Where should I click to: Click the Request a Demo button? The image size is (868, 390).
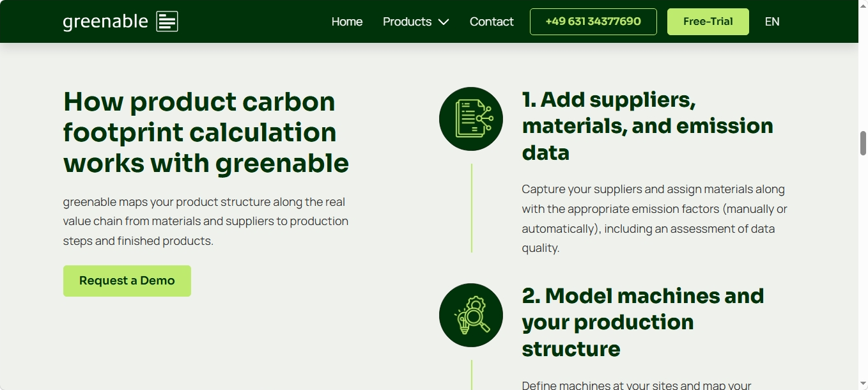(127, 281)
